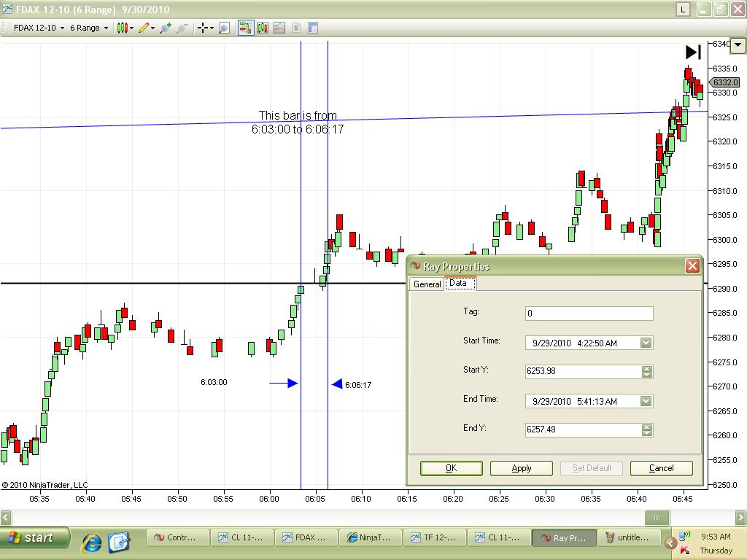747x560 pixels.
Task: Open the 6 Range interval dropdown
Action: point(89,28)
